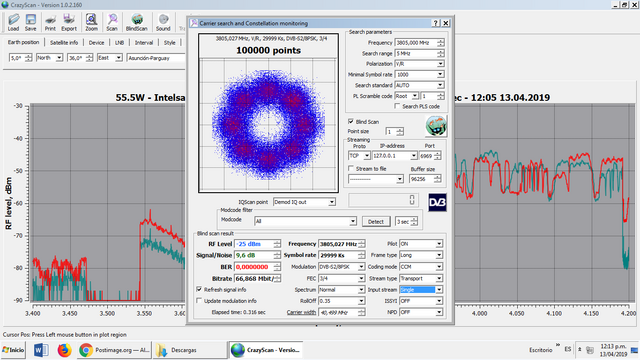This screenshot has height=360, width=640.
Task: Toggle the Blind Scan checkbox
Action: coord(351,122)
